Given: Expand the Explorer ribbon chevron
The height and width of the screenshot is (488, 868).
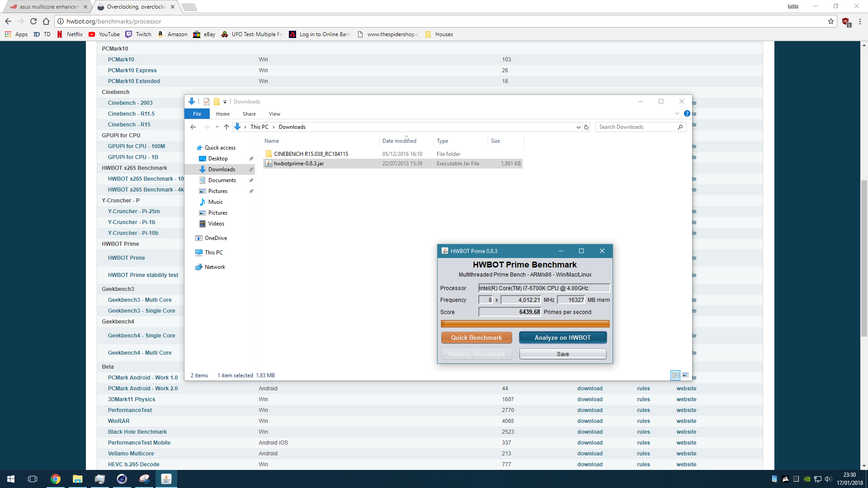Looking at the screenshot, I should [x=677, y=114].
